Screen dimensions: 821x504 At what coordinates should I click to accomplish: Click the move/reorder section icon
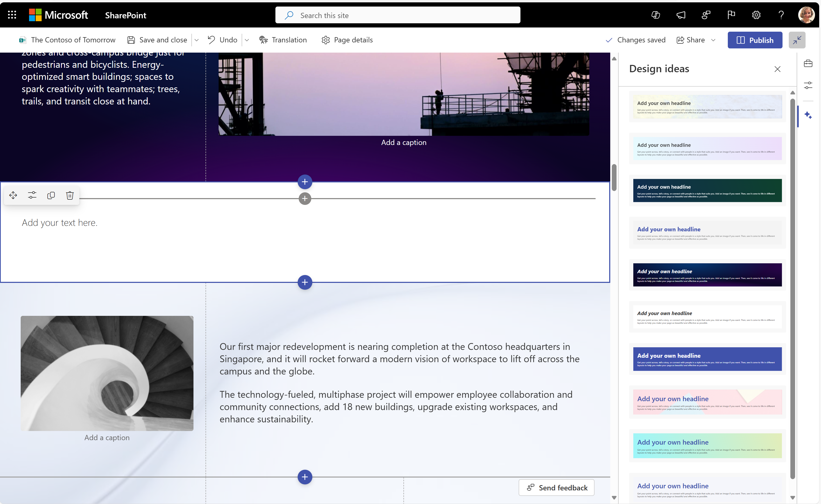pyautogui.click(x=12, y=195)
